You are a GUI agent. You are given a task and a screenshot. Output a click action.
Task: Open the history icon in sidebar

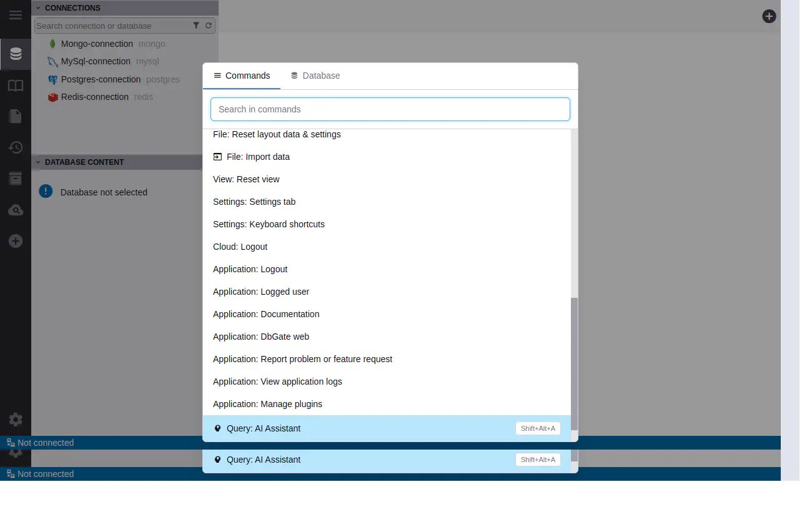(16, 147)
